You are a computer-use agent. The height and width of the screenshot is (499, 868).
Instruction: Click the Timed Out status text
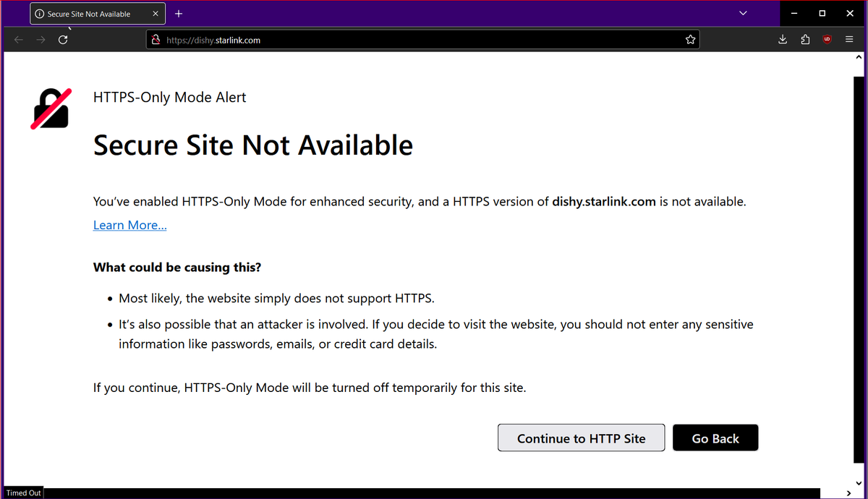[x=23, y=492]
